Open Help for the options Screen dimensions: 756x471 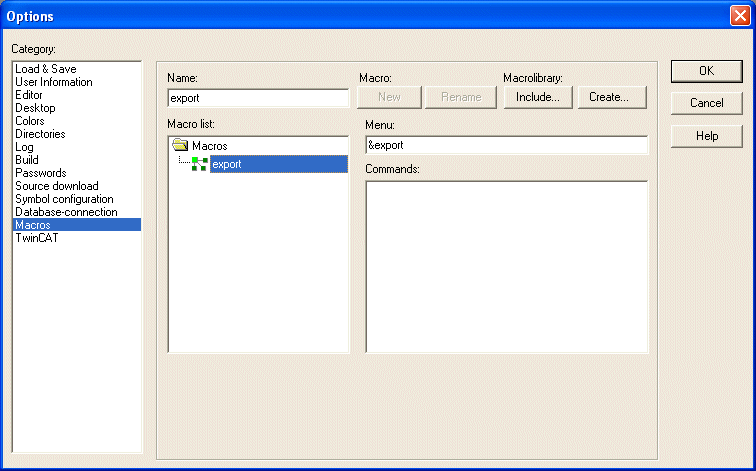point(706,136)
